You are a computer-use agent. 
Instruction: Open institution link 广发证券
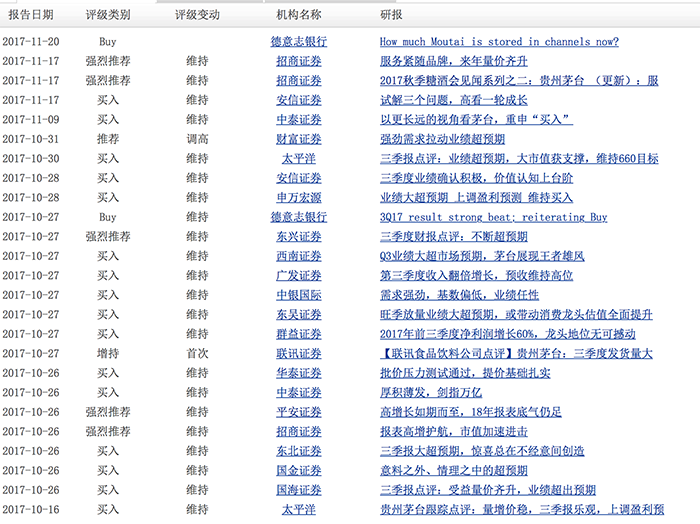(x=299, y=275)
